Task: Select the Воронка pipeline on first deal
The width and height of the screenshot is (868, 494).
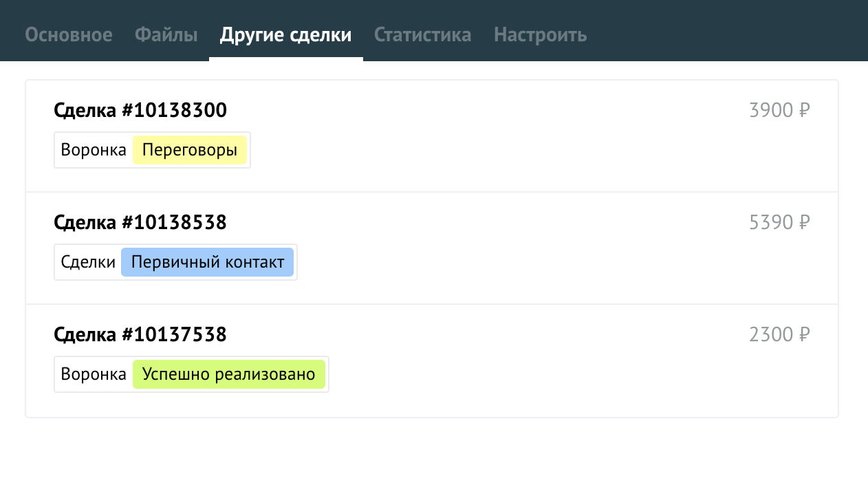Action: 93,149
